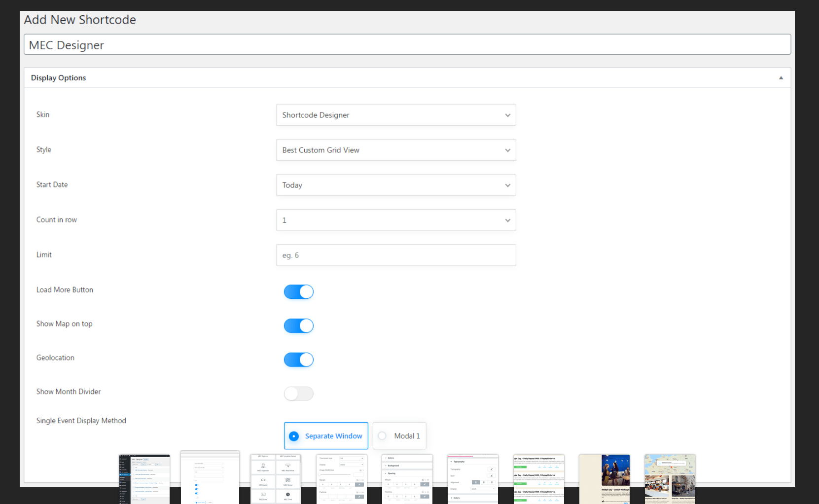This screenshot has height=504, width=819.
Task: Collapse the Display Options panel arrow
Action: pos(781,78)
